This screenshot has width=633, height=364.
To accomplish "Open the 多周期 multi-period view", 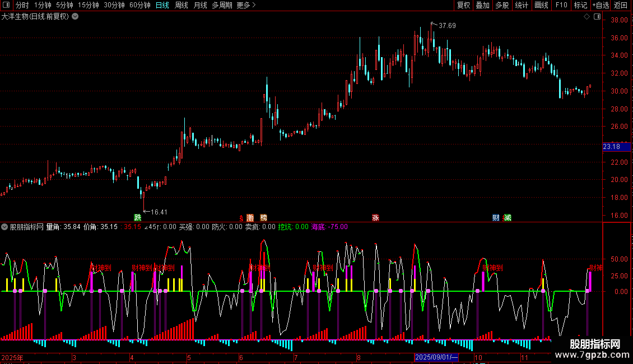I will pos(222,5).
